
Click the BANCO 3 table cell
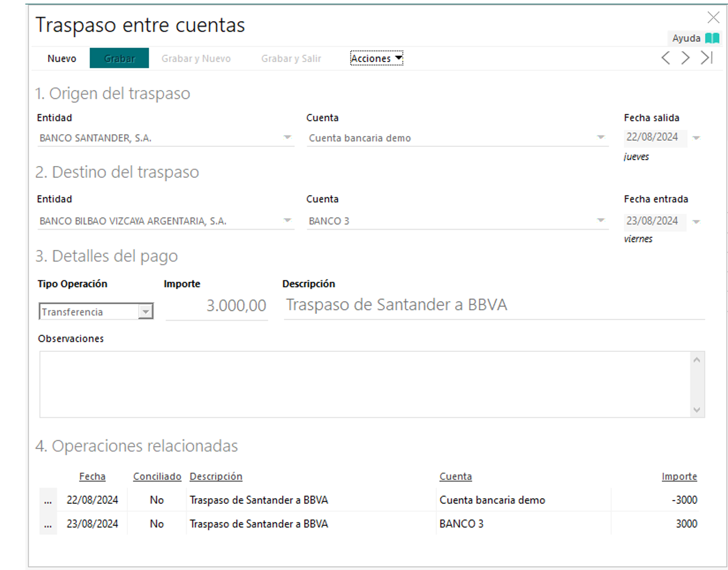(x=524, y=524)
